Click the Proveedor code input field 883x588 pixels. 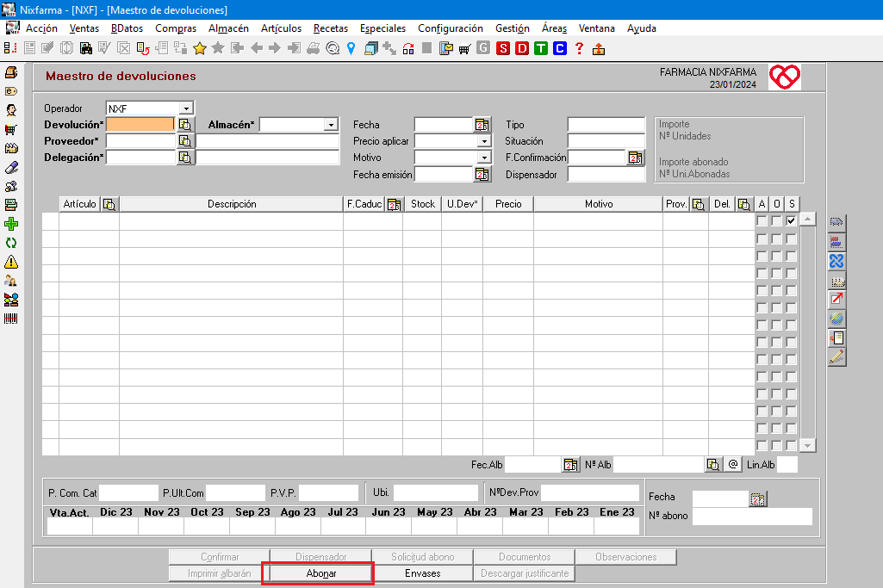140,140
